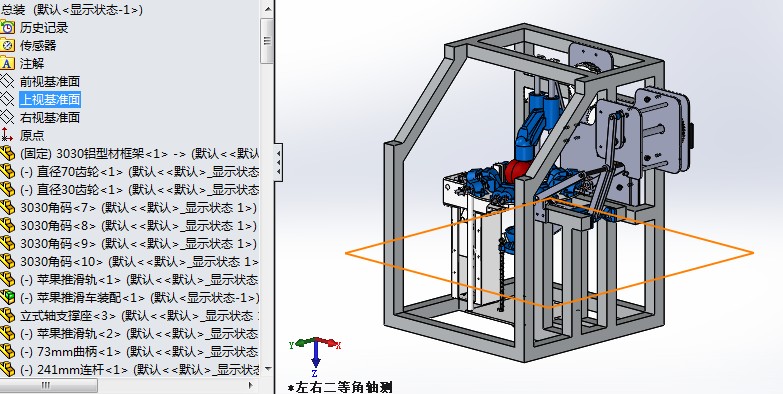Select the 传感器 tree label
The image size is (783, 394).
coord(38,45)
